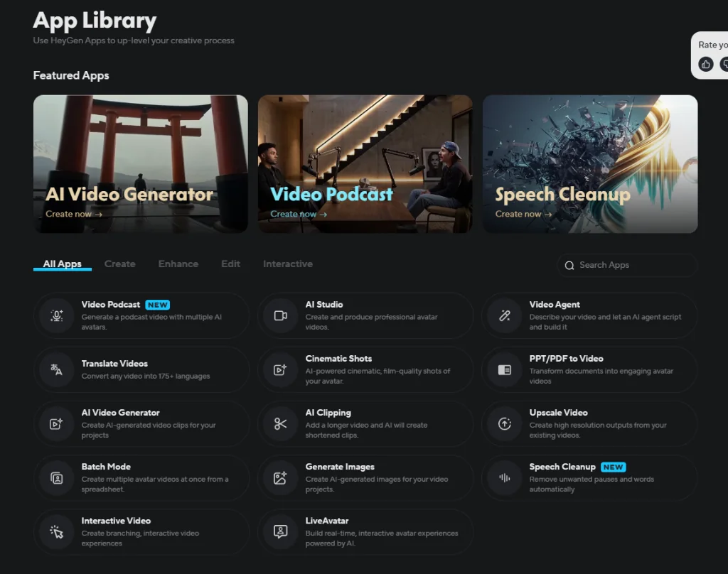Open the Batch Mode title
This screenshot has height=574, width=728.
coord(106,466)
